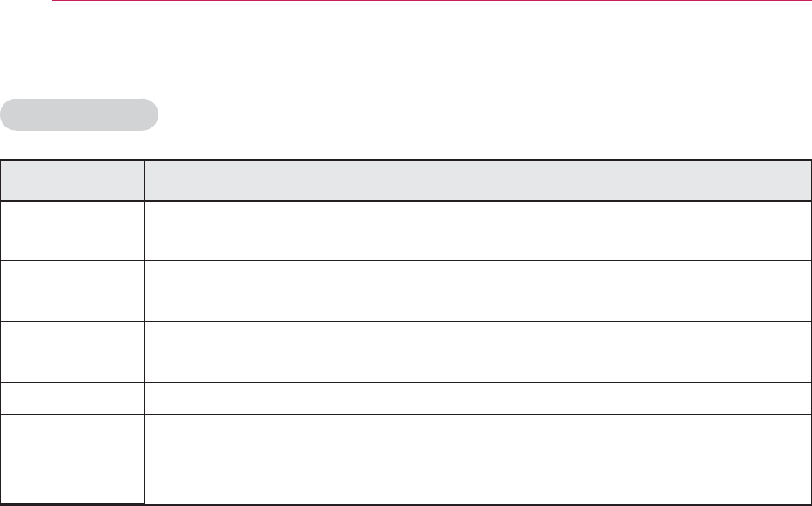Select the first row's left cell below the header
This screenshot has width=812, height=506.
pyautogui.click(x=72, y=230)
